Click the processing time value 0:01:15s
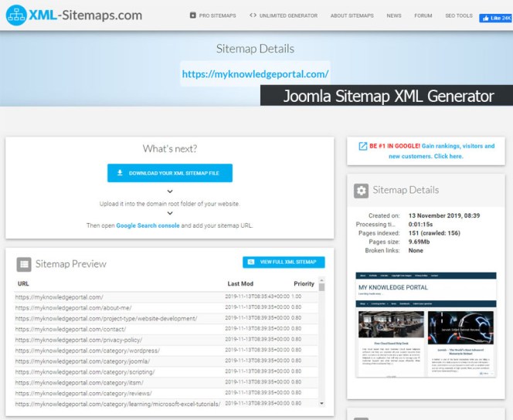Viewport: 513px width, 420px height. 420,225
